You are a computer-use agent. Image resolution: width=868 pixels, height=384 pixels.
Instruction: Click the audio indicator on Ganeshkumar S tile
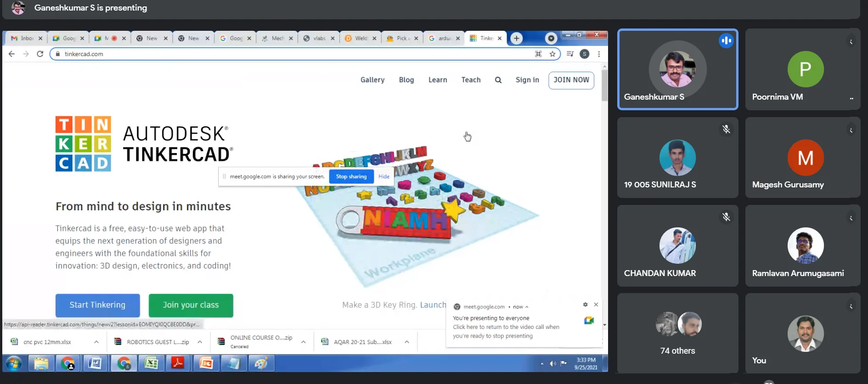coord(726,40)
